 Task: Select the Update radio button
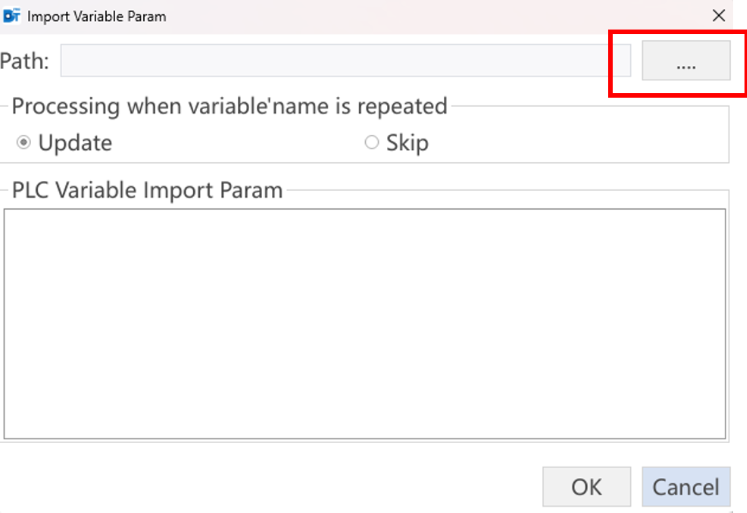[x=23, y=142]
